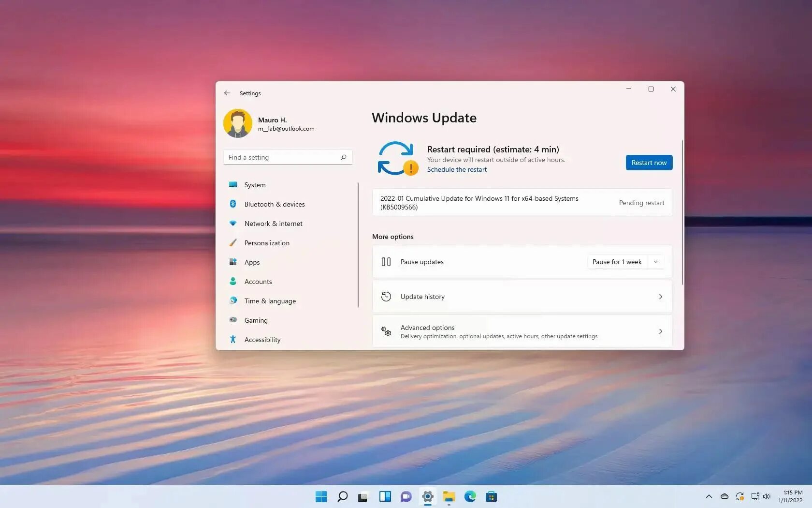Open Microsoft Store from taskbar
This screenshot has width=812, height=508.
coord(491,496)
